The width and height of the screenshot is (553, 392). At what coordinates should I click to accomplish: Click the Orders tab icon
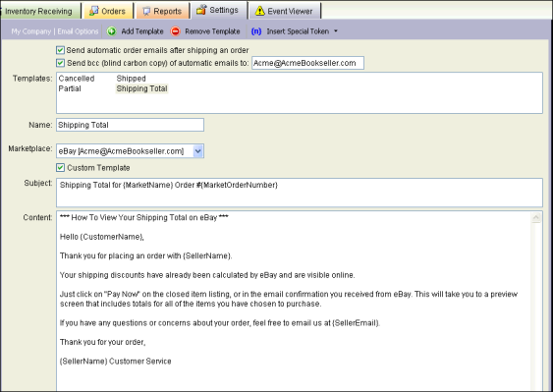[94, 11]
